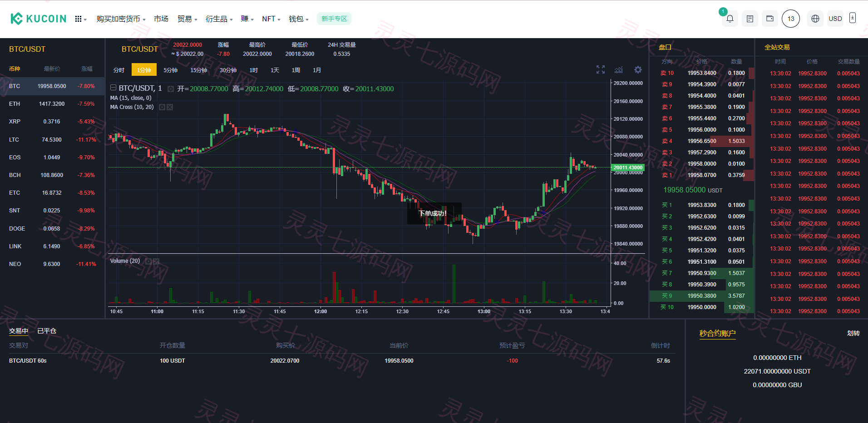The height and width of the screenshot is (423, 868).
Task: Select USD currency button
Action: point(835,19)
